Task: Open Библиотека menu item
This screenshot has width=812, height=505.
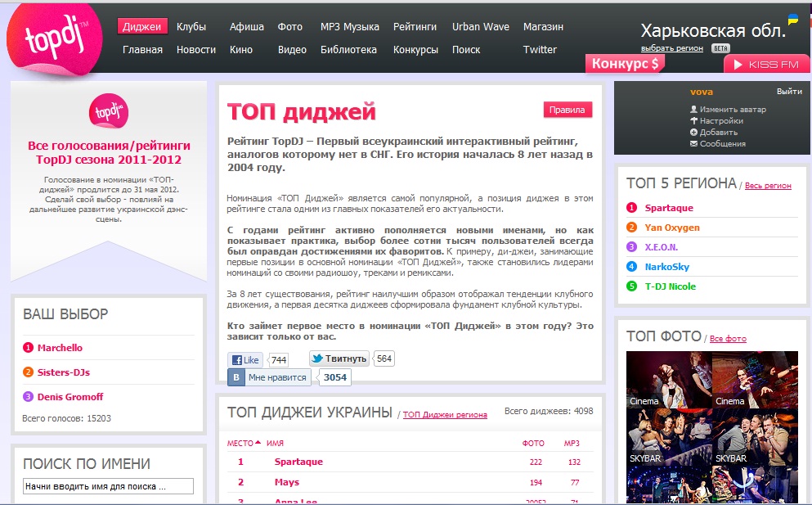Action: pos(348,50)
